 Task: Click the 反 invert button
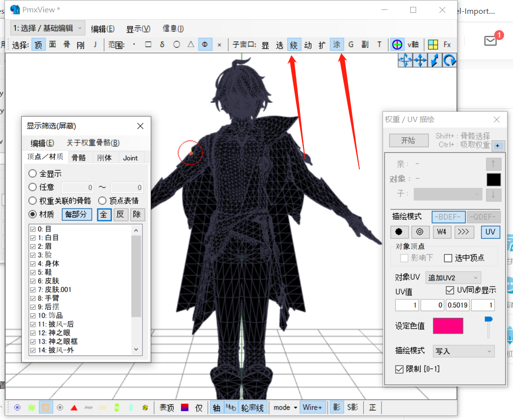121,214
